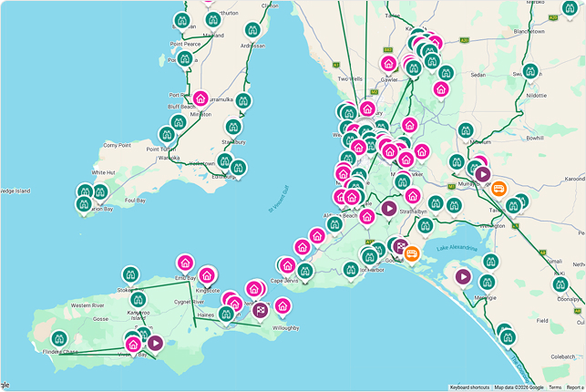Open binoculars marker at Ardrossan

[x=252, y=29]
